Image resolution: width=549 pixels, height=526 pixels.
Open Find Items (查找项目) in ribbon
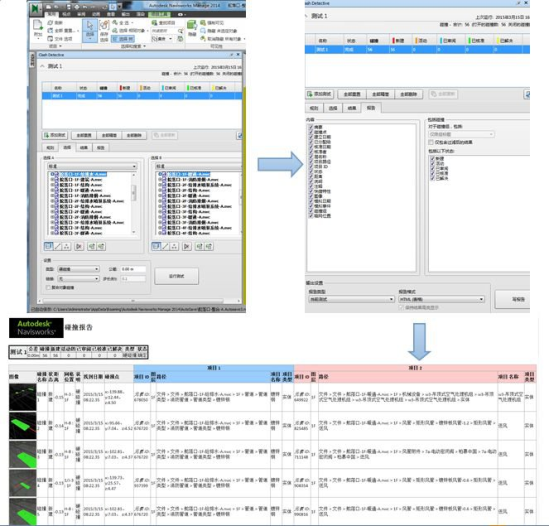(163, 23)
